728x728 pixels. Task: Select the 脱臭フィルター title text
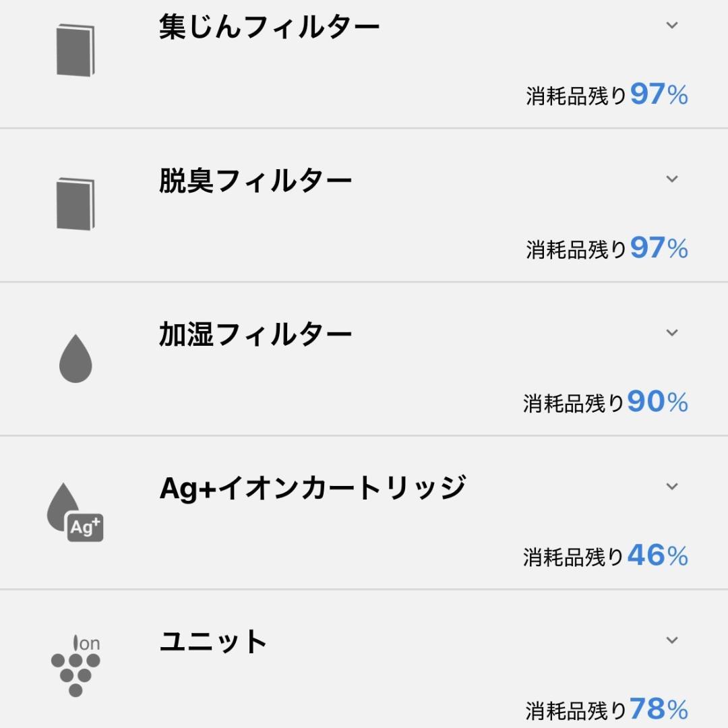click(x=255, y=182)
